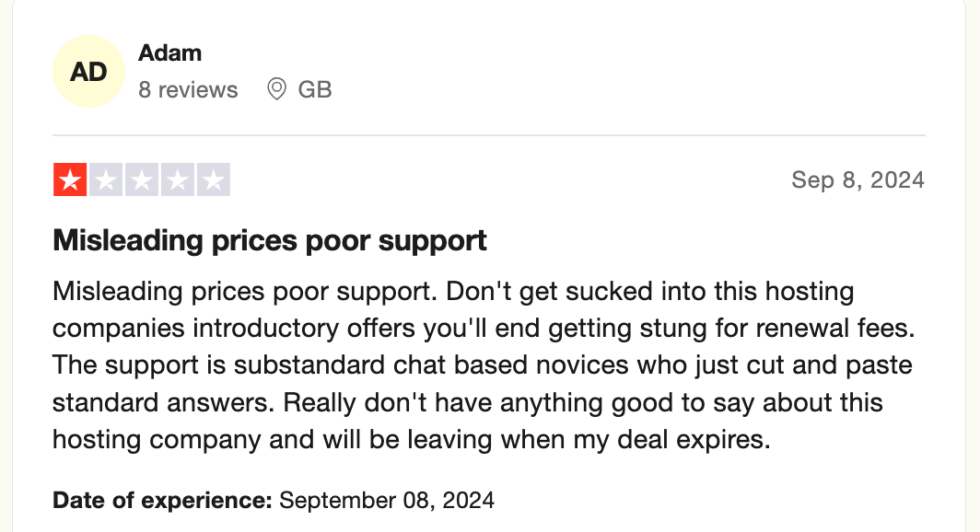Click the fourth grey rating star

(178, 180)
